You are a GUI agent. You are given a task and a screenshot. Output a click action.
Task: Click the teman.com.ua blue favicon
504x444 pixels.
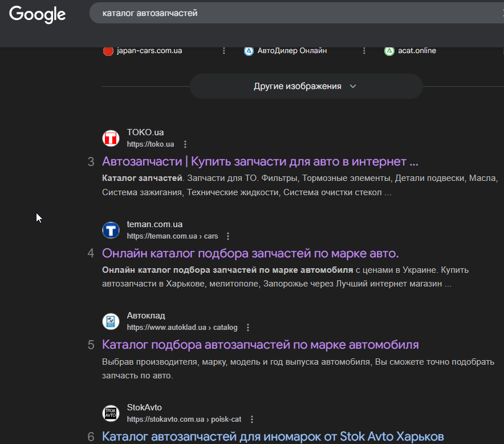[x=111, y=230]
